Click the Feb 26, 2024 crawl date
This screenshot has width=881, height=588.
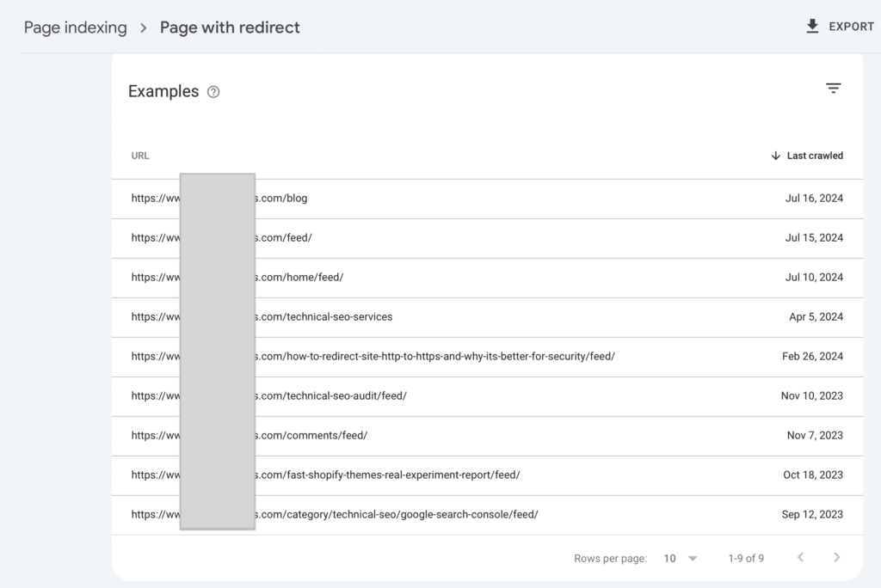coord(812,356)
